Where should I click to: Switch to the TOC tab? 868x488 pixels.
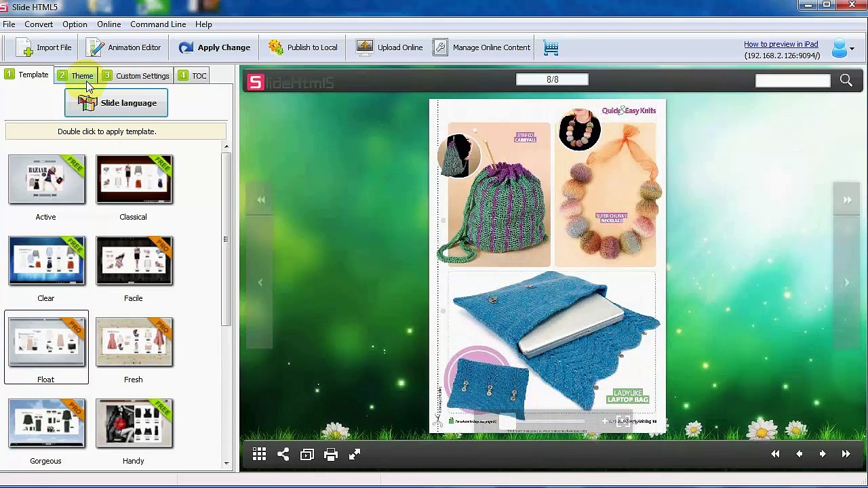pyautogui.click(x=193, y=75)
